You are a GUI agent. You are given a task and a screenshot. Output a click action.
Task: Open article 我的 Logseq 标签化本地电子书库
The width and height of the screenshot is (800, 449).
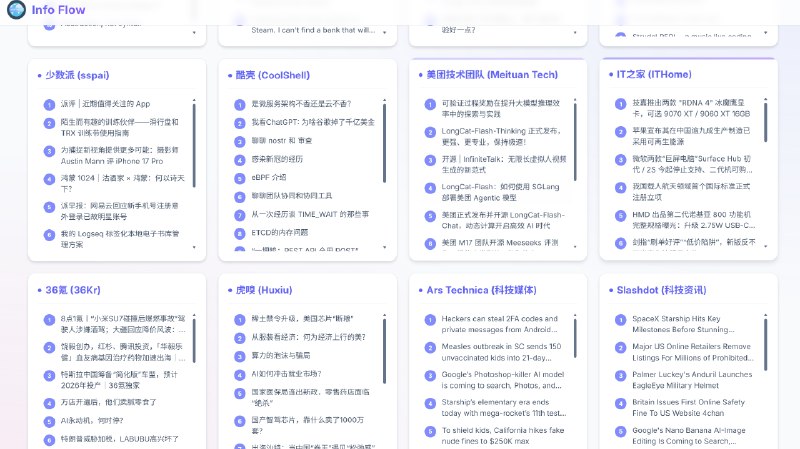point(120,239)
